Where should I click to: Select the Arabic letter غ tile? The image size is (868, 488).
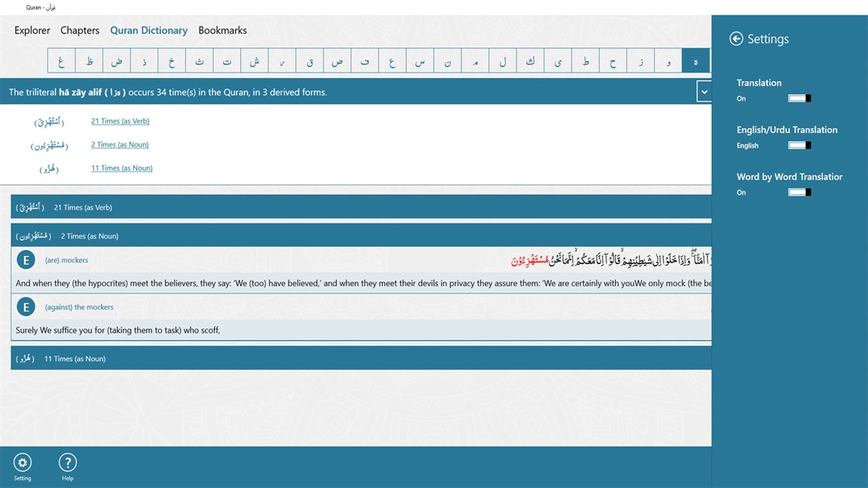pos(60,60)
